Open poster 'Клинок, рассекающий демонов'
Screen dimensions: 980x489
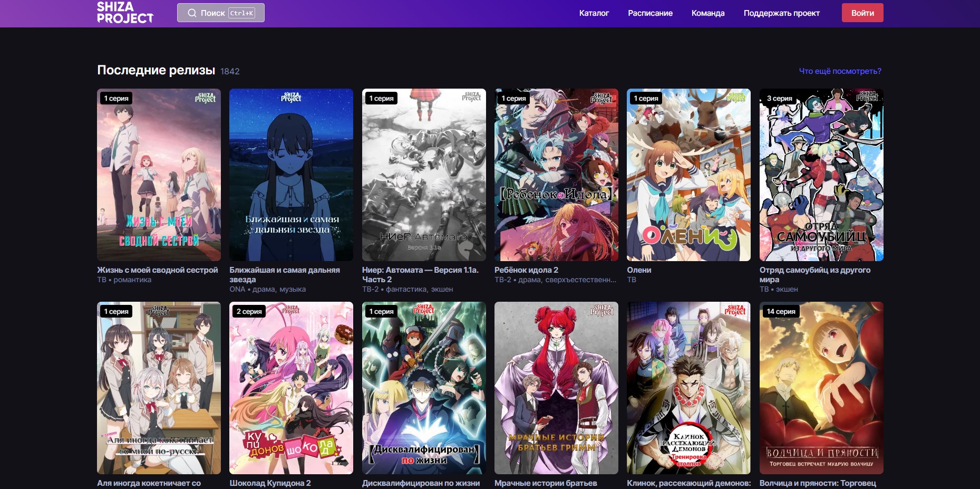coord(688,388)
